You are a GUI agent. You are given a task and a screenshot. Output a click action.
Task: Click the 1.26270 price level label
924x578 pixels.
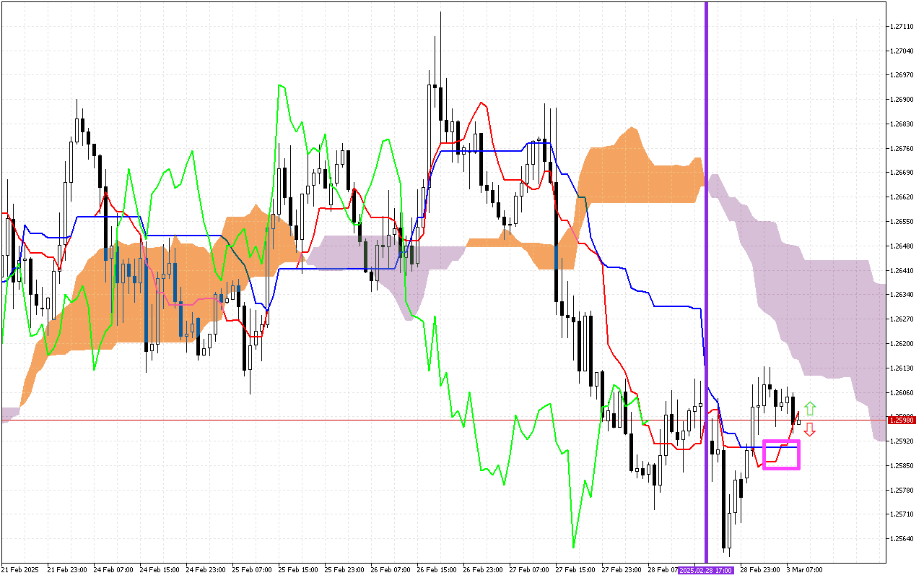click(902, 319)
